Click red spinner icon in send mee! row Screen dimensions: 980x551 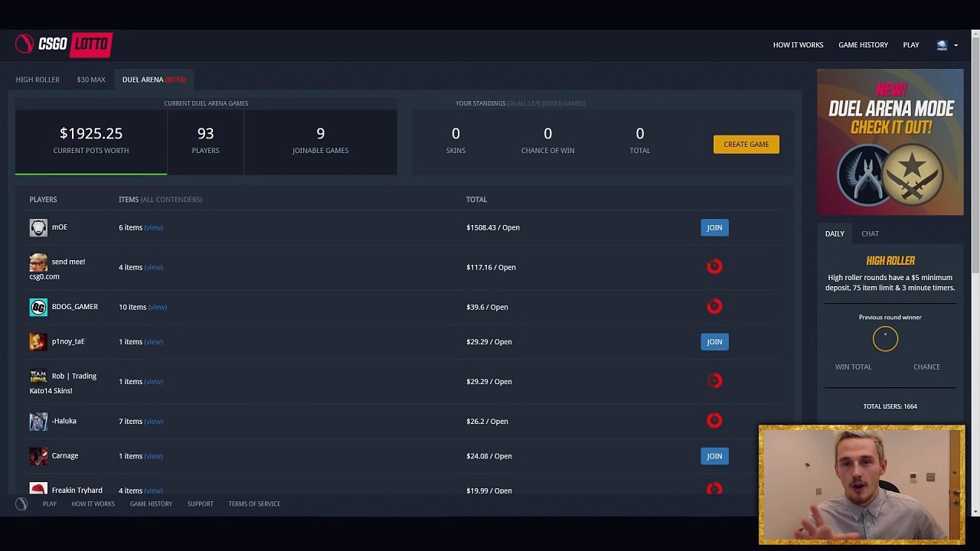(x=714, y=266)
